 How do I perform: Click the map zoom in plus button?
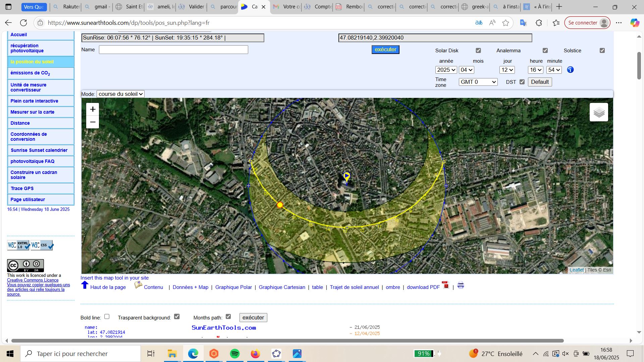pos(93,109)
